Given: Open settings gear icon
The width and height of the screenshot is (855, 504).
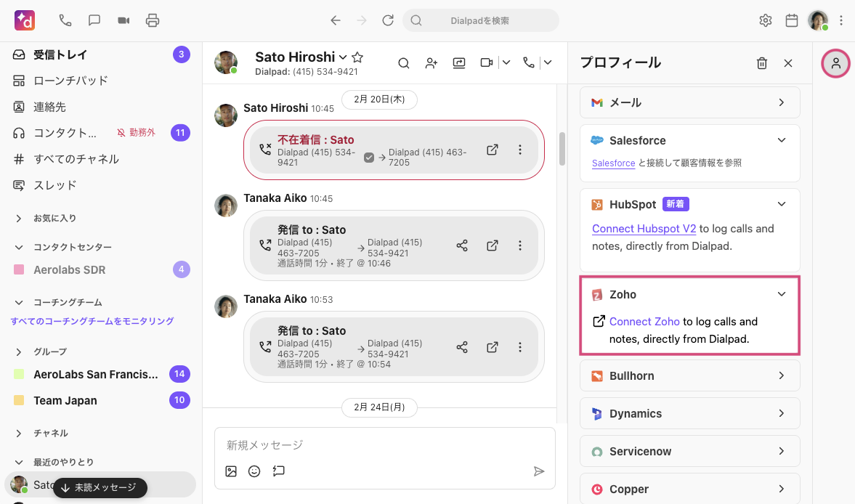Looking at the screenshot, I should click(x=766, y=21).
